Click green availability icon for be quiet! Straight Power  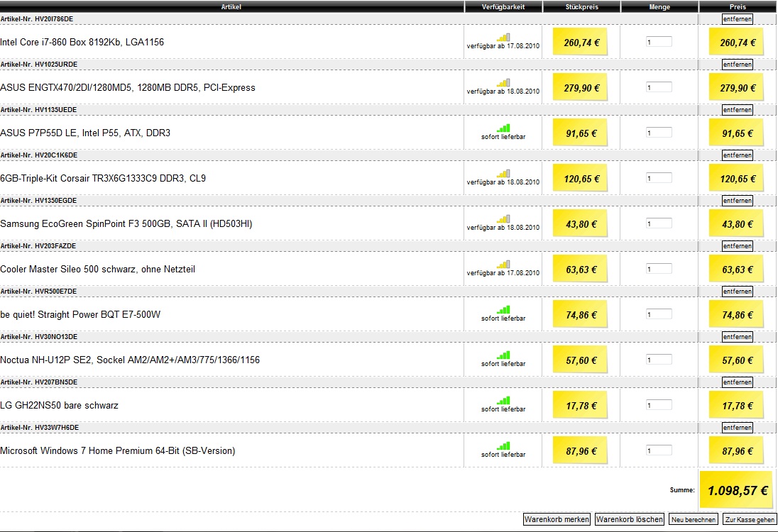tap(503, 309)
